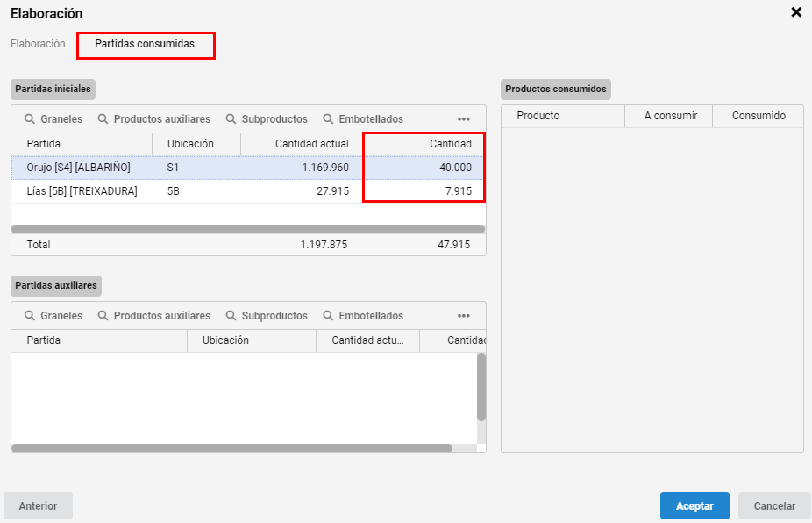Image resolution: width=812 pixels, height=523 pixels.
Task: Select the Lías [5B] [TREIXADURA] row
Action: (248, 191)
